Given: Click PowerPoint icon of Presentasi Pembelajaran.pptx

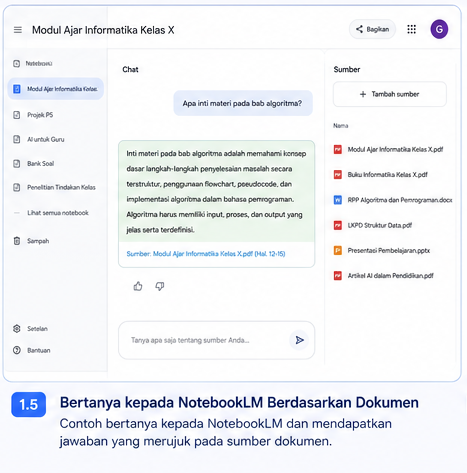Looking at the screenshot, I should [x=338, y=250].
